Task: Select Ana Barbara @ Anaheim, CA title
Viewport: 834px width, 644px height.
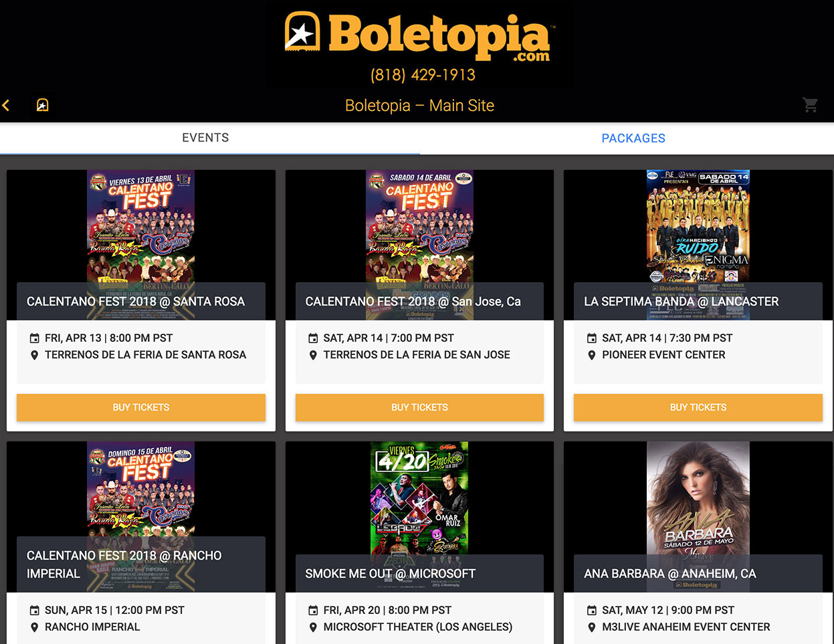Action: click(x=670, y=574)
